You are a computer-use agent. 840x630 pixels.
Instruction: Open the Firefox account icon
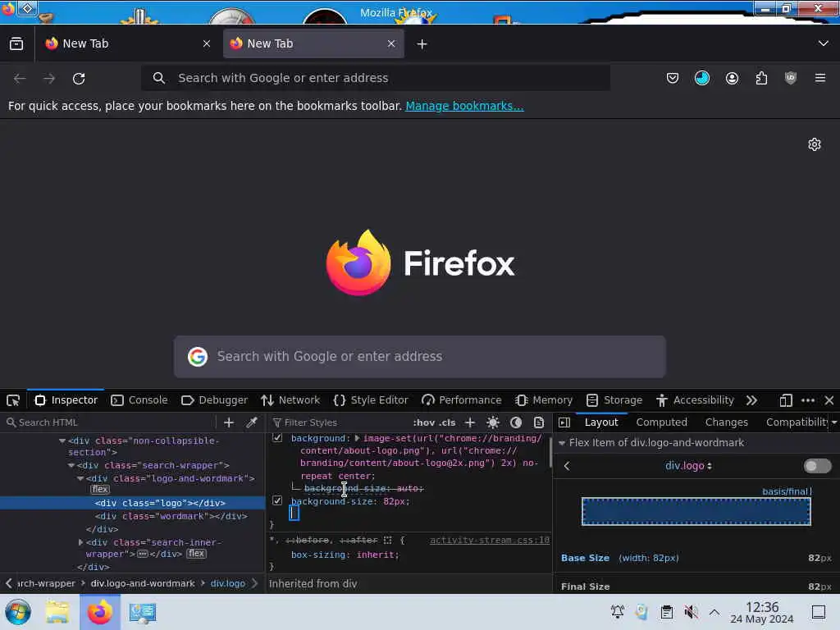point(732,78)
